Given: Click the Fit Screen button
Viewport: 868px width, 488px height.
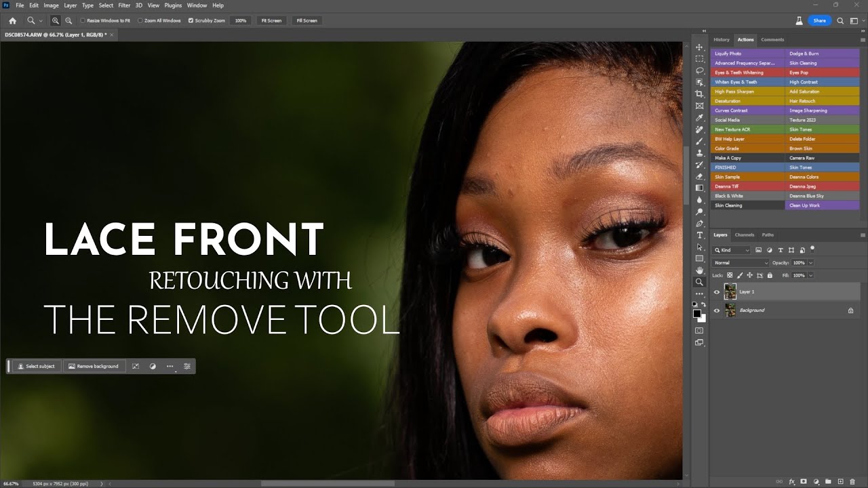Looking at the screenshot, I should point(271,20).
